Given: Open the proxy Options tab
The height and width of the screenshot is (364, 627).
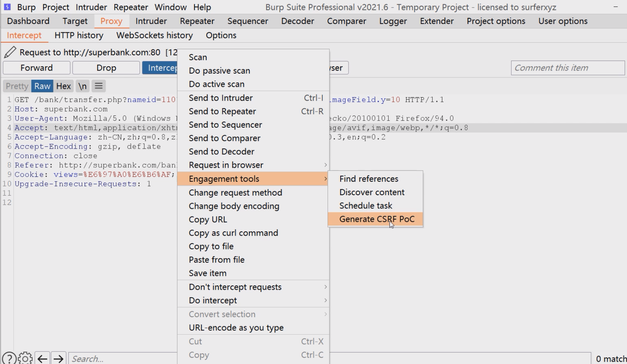Looking at the screenshot, I should coord(221,35).
